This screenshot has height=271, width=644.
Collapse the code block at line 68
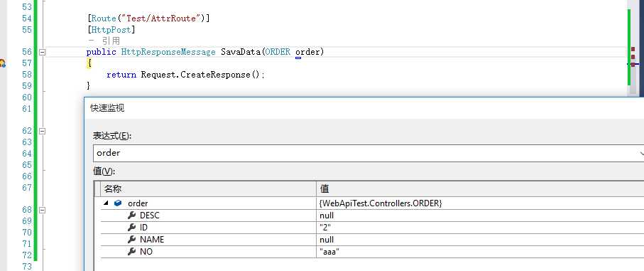[x=42, y=210]
